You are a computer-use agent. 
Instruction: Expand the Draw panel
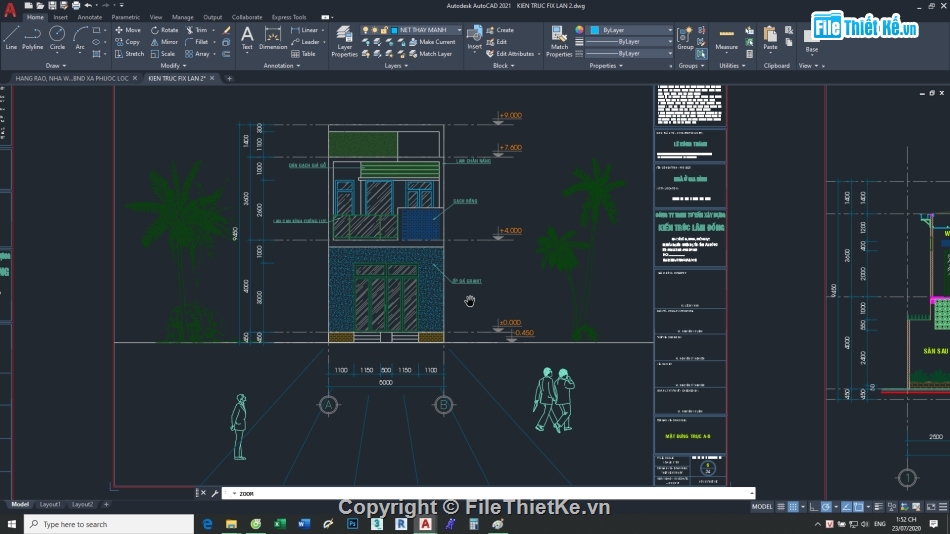pyautogui.click(x=56, y=65)
